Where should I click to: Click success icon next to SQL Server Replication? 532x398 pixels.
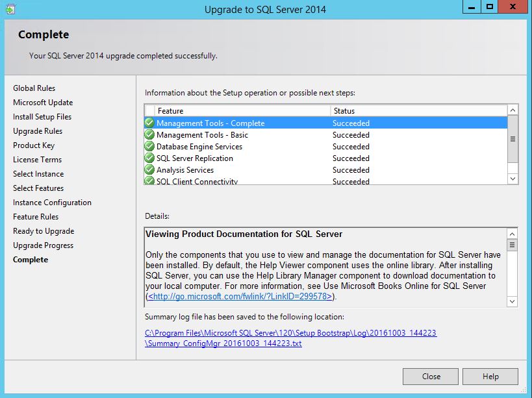pyautogui.click(x=149, y=158)
